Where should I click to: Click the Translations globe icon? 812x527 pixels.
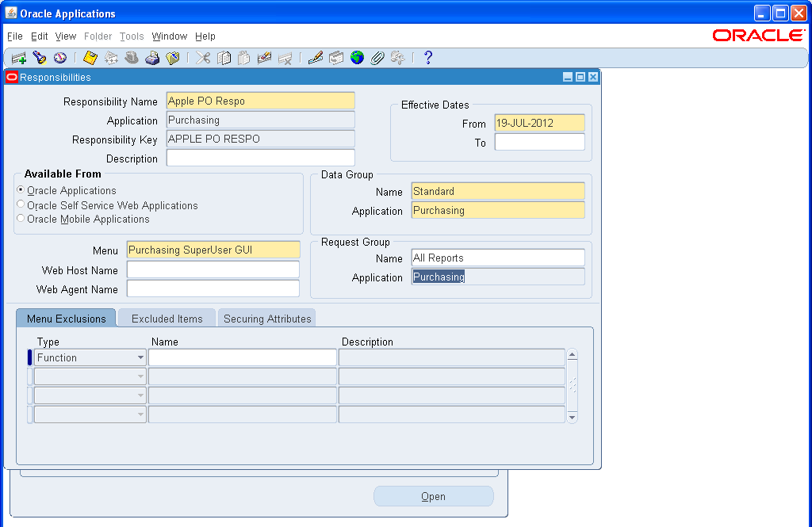357,58
